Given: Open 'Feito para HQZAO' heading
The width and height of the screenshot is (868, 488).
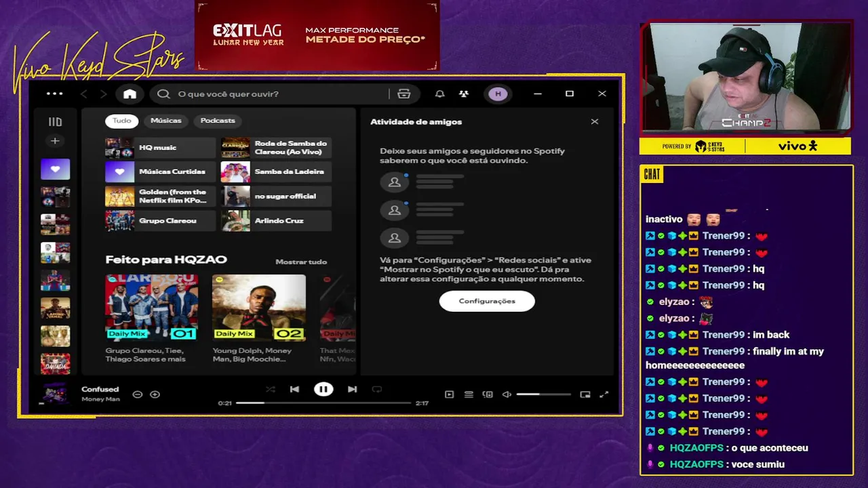Looking at the screenshot, I should tap(166, 260).
